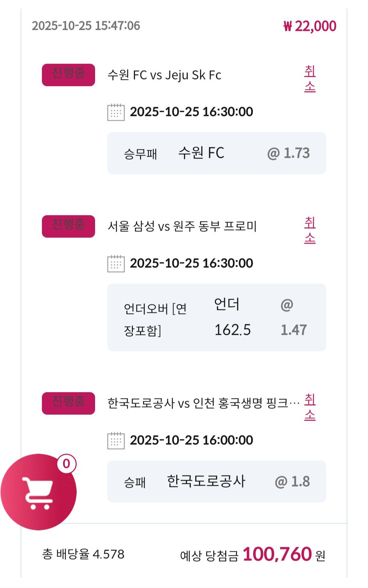Select the 수원 FC @ 1.73 pick box
This screenshot has height=588, width=368.
216,153
